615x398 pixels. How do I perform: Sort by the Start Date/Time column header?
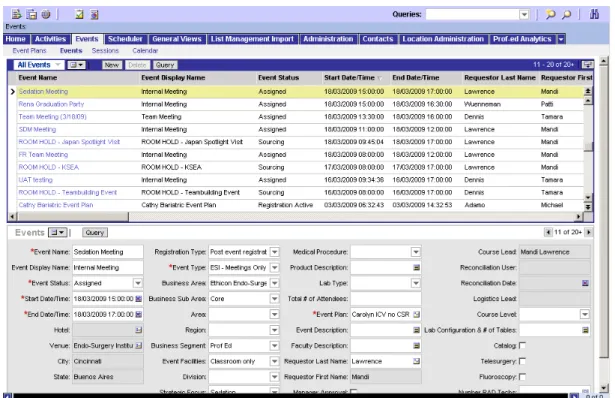(x=349, y=78)
